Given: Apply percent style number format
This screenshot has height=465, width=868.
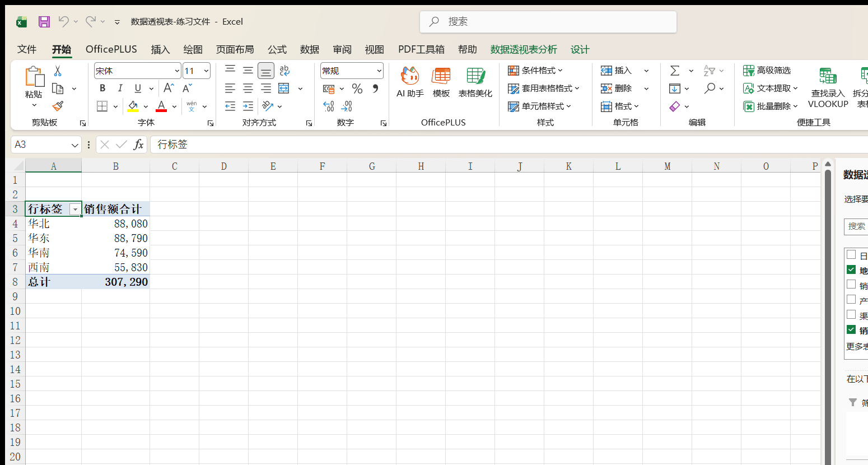Looking at the screenshot, I should coord(357,89).
